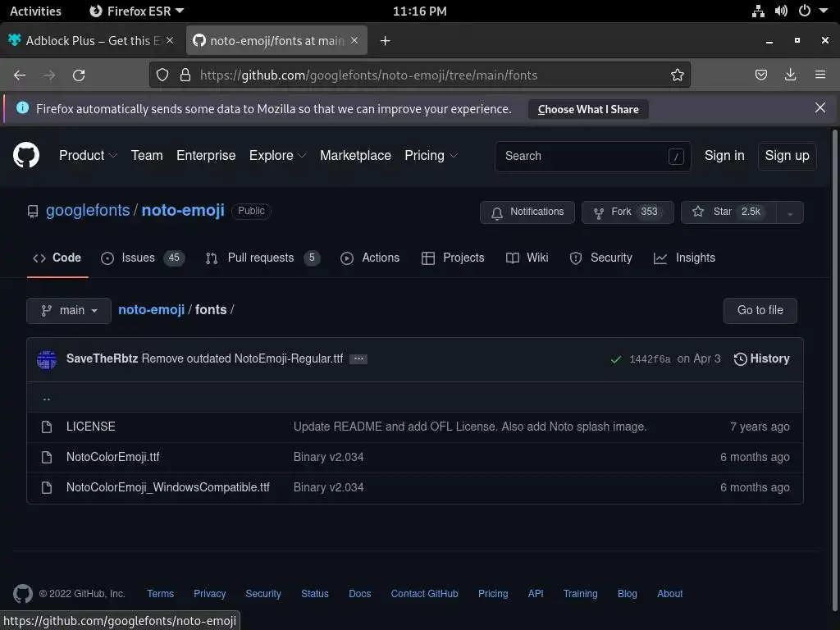Open the main branch selector
This screenshot has height=630, width=840.
tap(69, 311)
